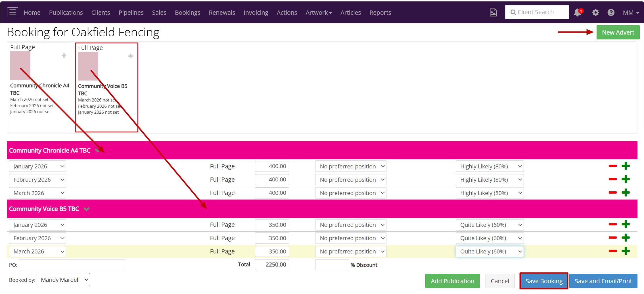Remove Community Chronicle March 2026 row

[x=612, y=193]
